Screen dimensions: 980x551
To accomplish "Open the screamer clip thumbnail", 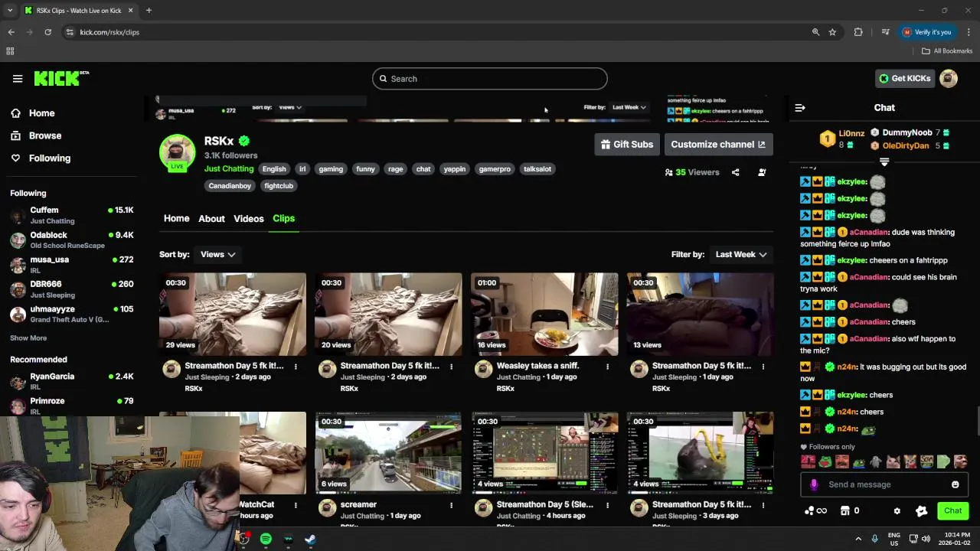I will click(388, 453).
